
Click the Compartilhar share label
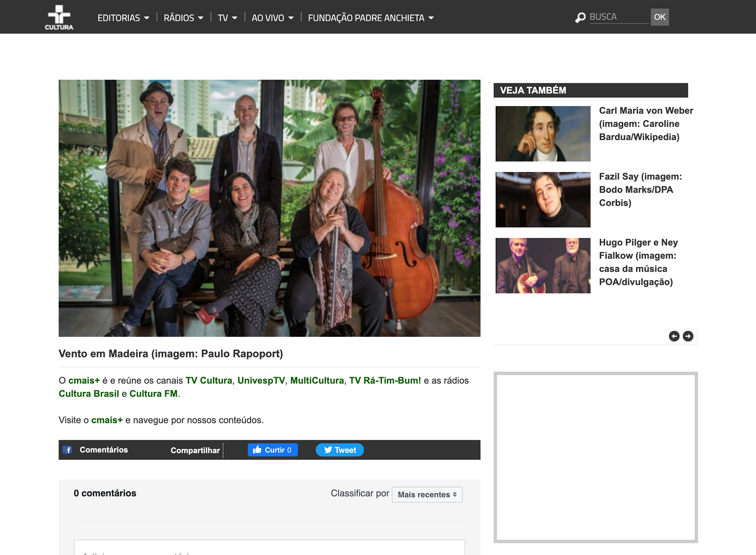click(x=195, y=450)
